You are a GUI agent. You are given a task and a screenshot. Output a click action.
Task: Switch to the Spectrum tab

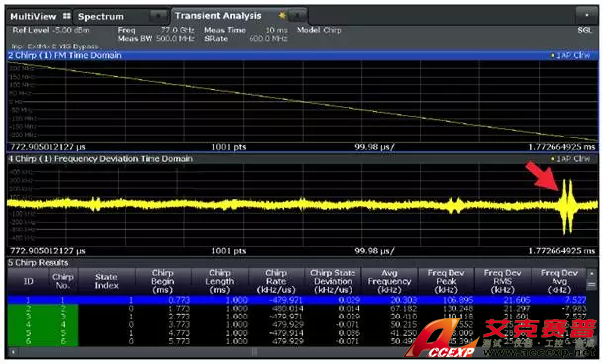101,16
